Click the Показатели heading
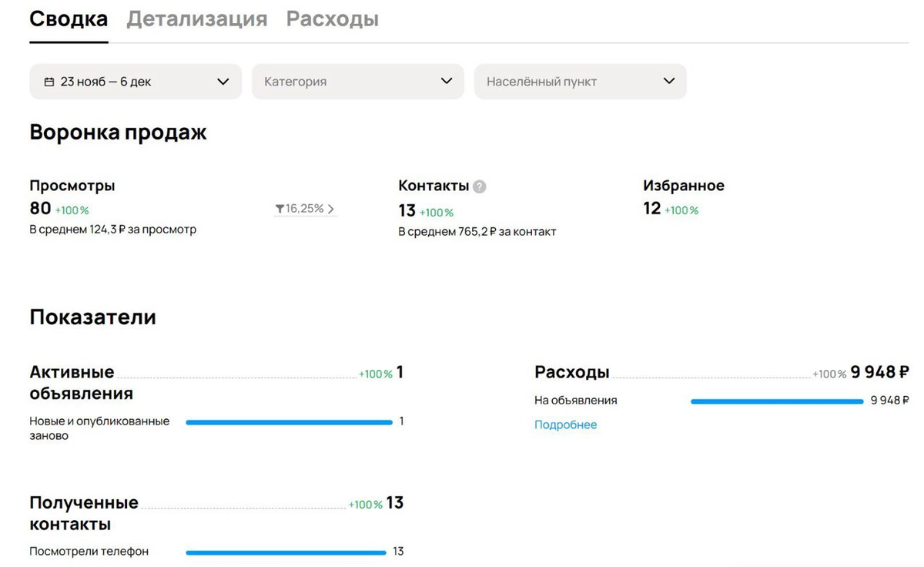This screenshot has width=924, height=567. [x=92, y=317]
